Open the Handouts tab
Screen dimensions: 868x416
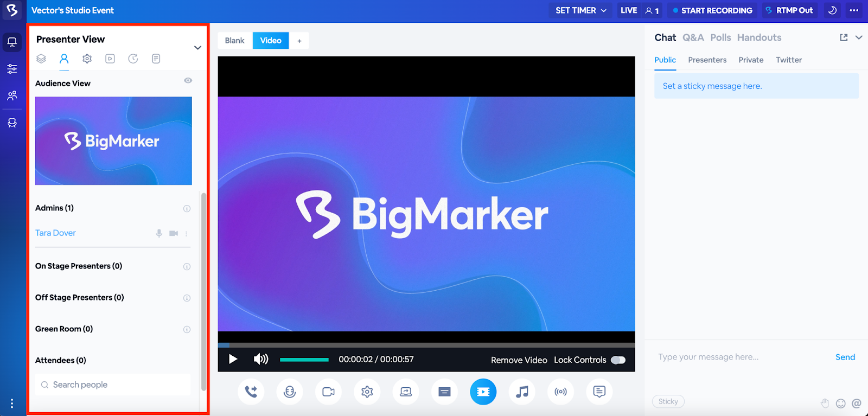coord(759,37)
